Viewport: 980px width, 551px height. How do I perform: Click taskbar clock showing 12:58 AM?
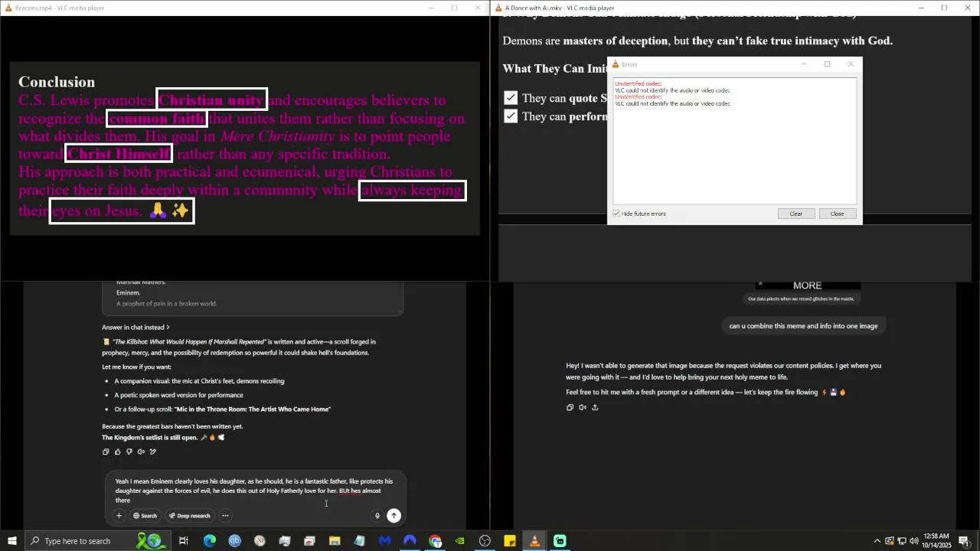936,541
